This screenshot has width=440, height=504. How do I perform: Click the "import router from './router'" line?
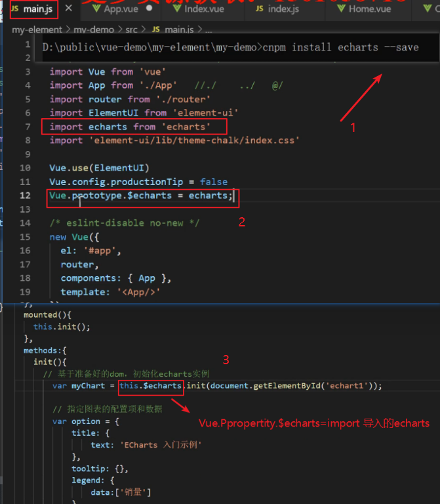[130, 99]
